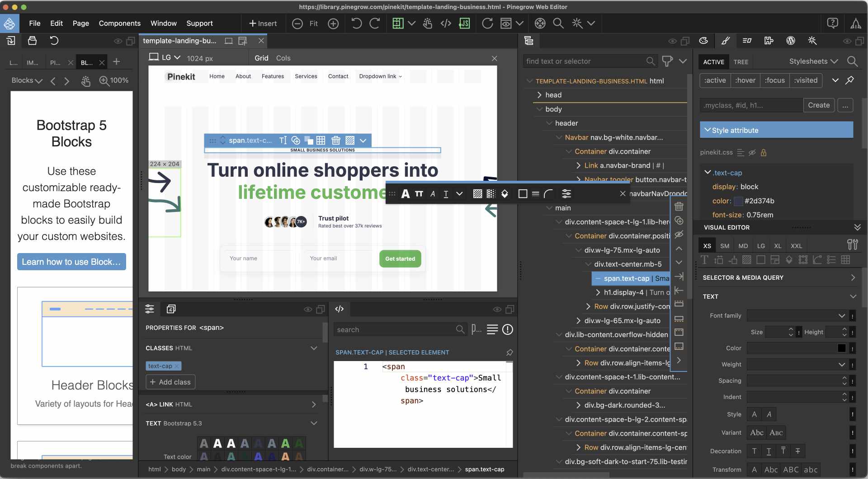
Task: Expand the <A> LINK HTML section
Action: pyautogui.click(x=231, y=404)
